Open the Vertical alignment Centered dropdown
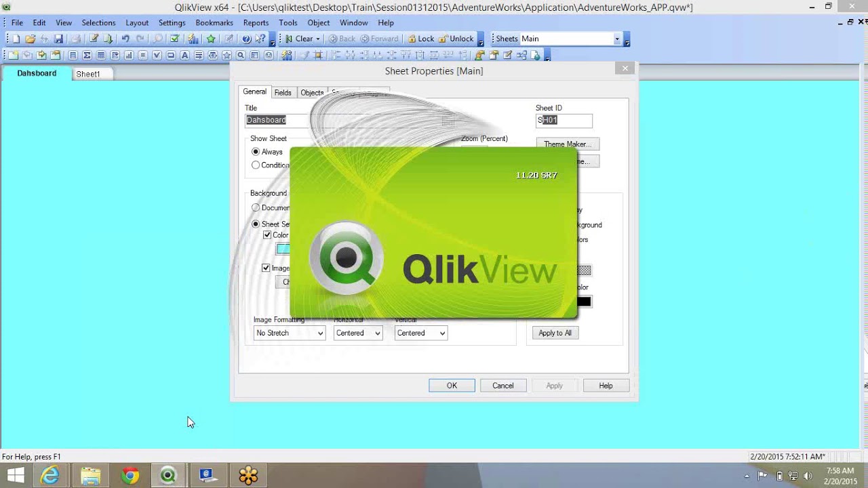 pos(420,333)
